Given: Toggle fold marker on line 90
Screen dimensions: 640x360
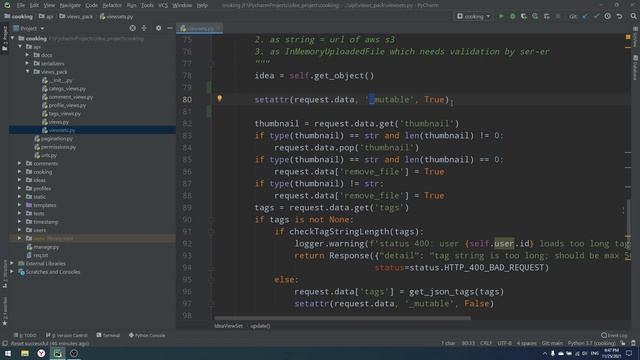Looking at the screenshot, I should (211, 220).
